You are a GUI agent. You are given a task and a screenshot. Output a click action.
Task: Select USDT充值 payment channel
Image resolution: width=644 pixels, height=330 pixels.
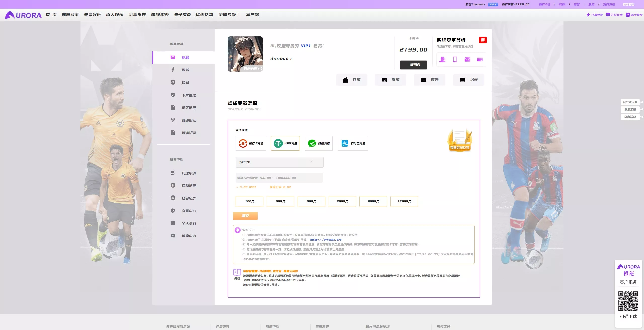click(285, 143)
